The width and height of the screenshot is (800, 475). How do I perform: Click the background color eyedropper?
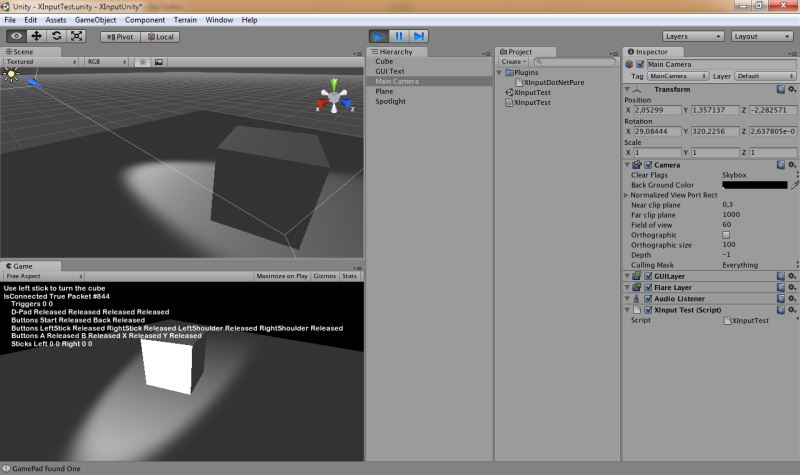794,185
